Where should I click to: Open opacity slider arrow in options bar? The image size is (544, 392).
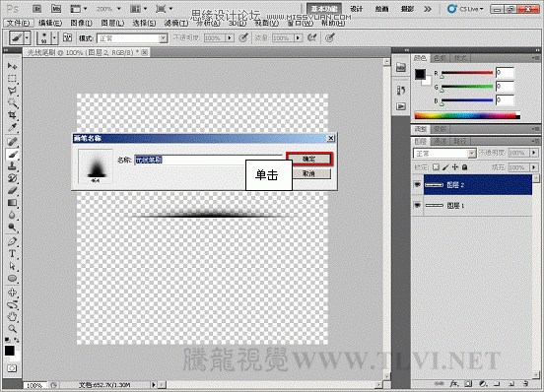(230, 37)
